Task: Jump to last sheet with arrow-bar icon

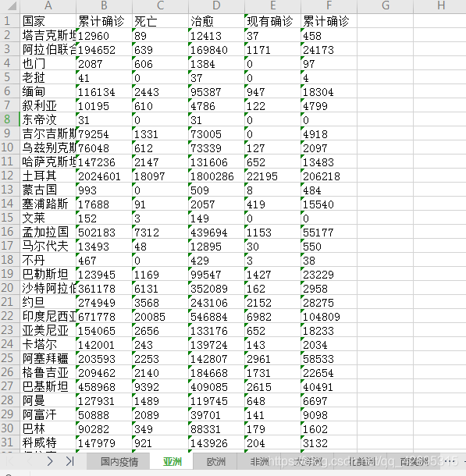Action: pos(70,461)
